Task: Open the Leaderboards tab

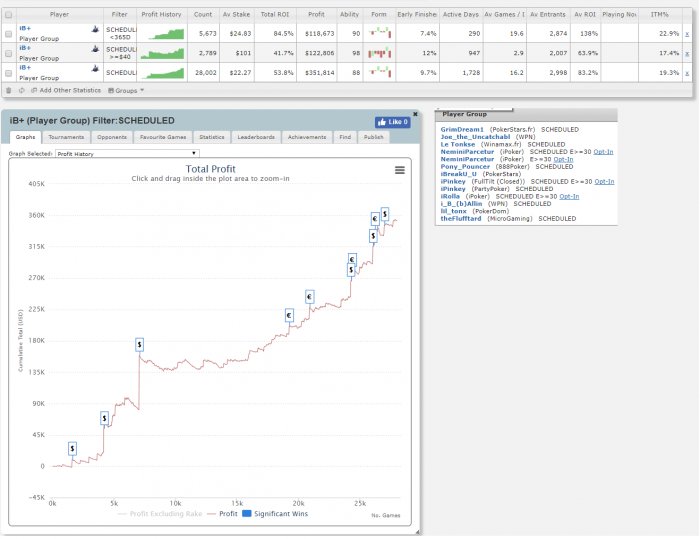Action: [255, 137]
